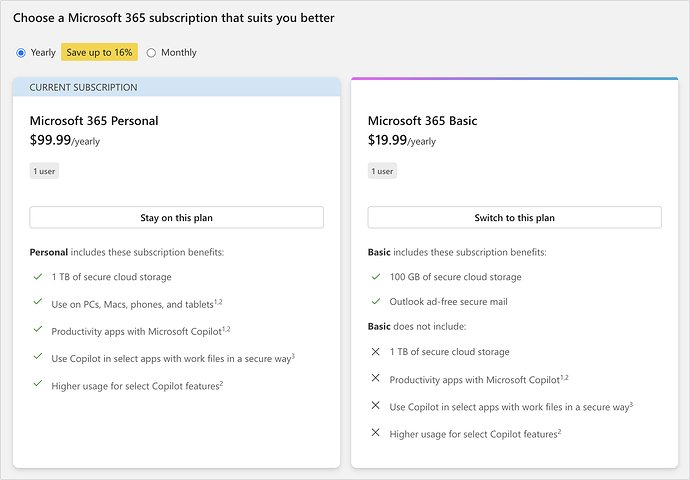Click the text Basic does not include
The image size is (690, 480).
point(417,326)
